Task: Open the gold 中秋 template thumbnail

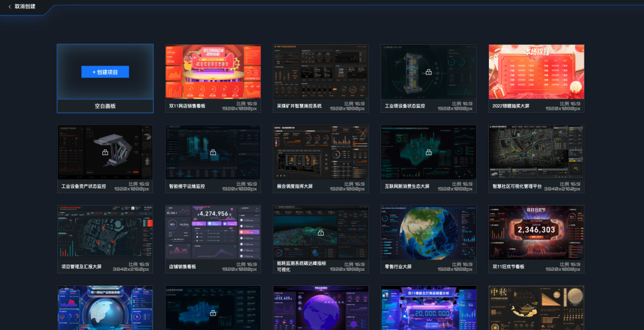Action: point(537,308)
